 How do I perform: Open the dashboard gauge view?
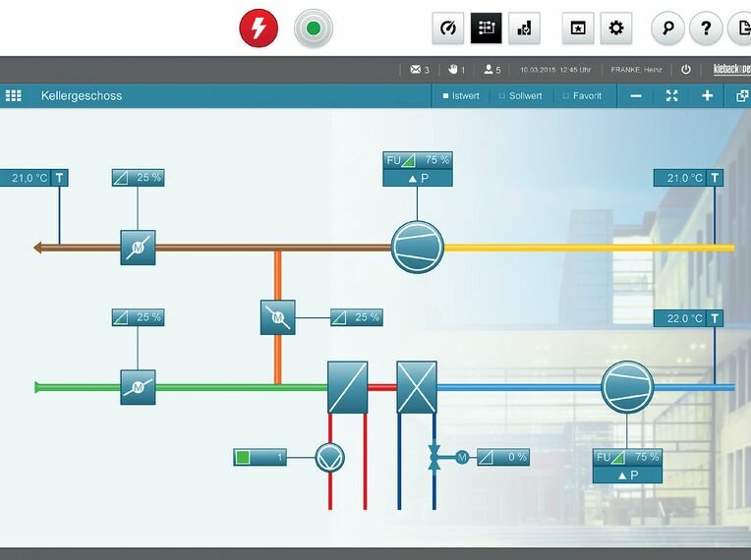point(448,28)
